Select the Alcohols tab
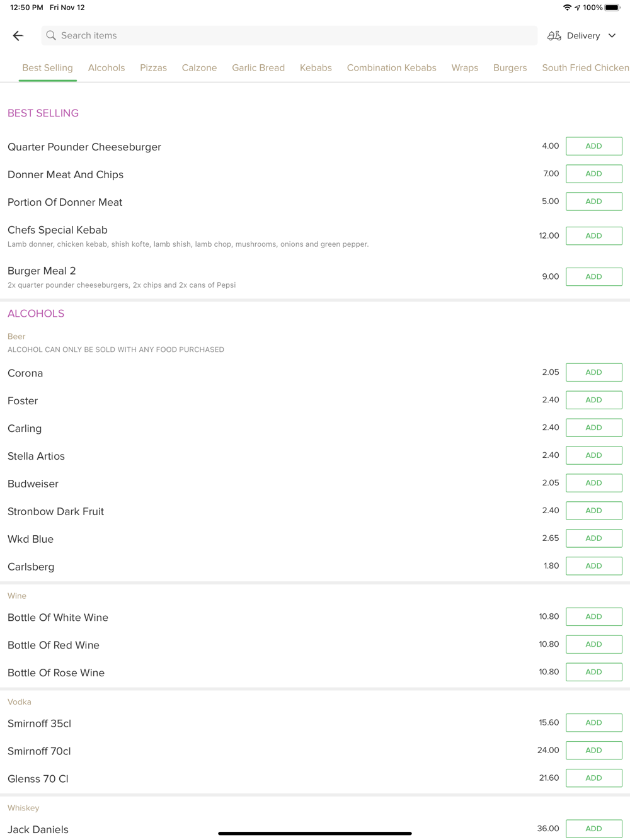This screenshot has width=630, height=840. 106,68
